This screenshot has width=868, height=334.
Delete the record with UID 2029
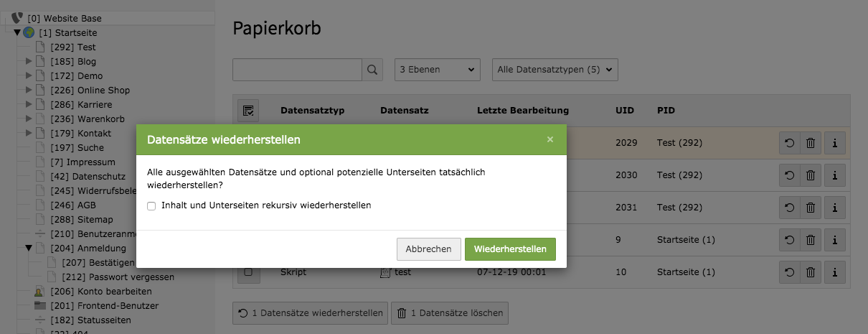(x=811, y=144)
